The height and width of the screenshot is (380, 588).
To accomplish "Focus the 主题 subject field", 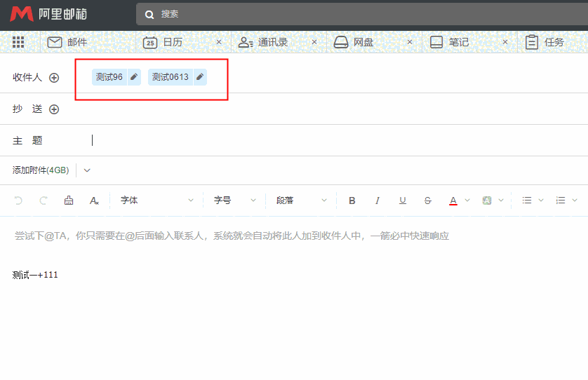I will pyautogui.click(x=338, y=140).
